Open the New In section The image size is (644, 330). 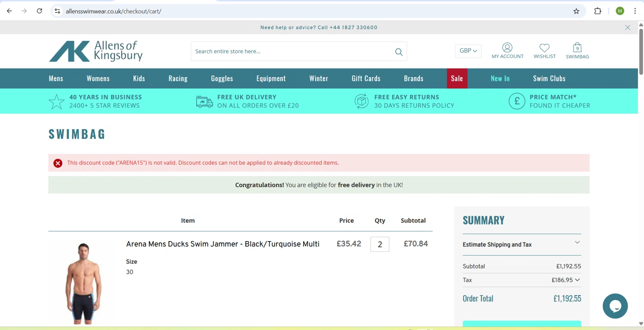500,79
